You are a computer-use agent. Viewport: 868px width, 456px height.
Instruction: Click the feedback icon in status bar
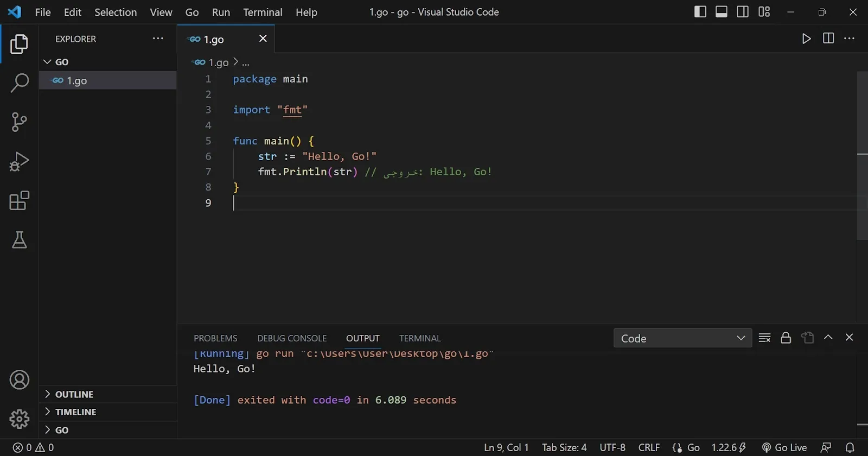click(826, 447)
